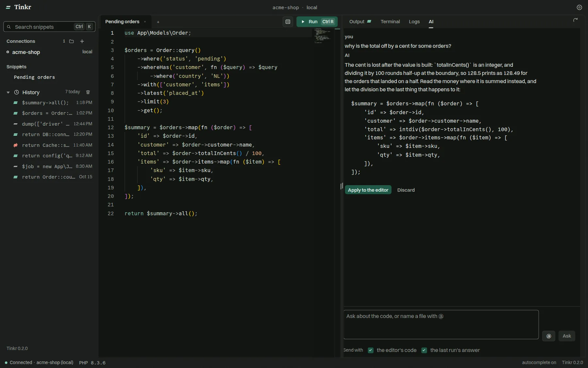Open the settings gear icon
Viewport: 588px width, 368px height.
pyautogui.click(x=579, y=7)
